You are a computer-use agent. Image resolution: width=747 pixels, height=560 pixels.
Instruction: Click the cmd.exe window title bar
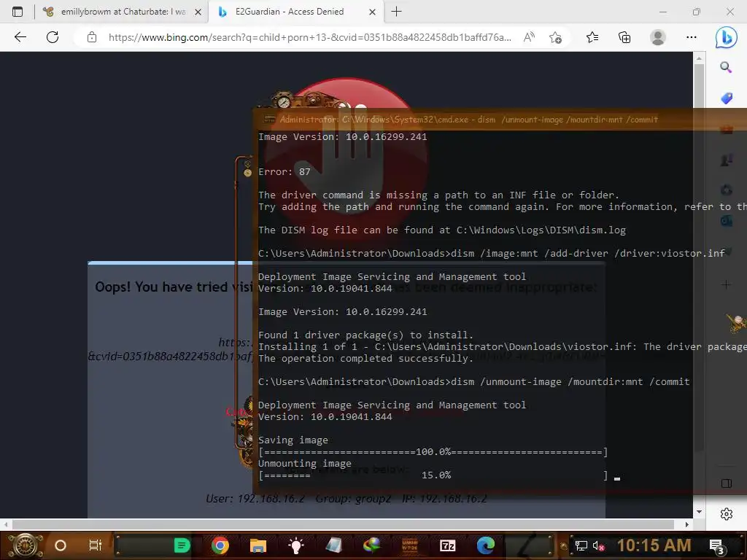(x=500, y=119)
